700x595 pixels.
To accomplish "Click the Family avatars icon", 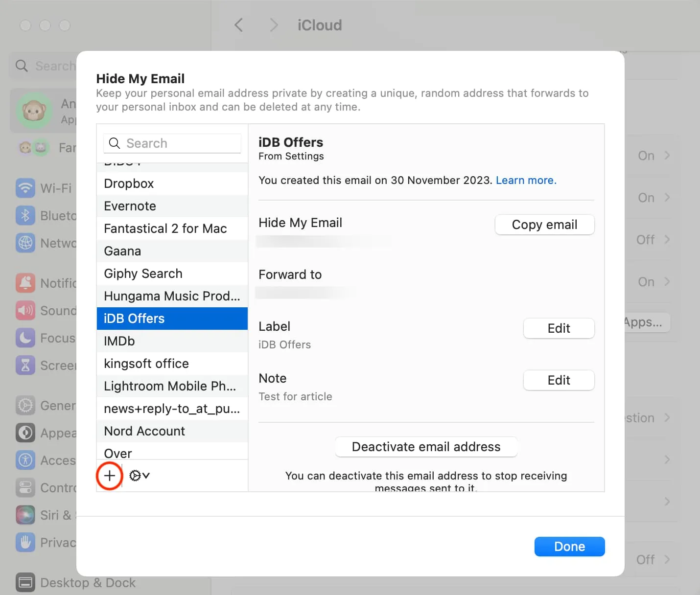I will point(34,147).
